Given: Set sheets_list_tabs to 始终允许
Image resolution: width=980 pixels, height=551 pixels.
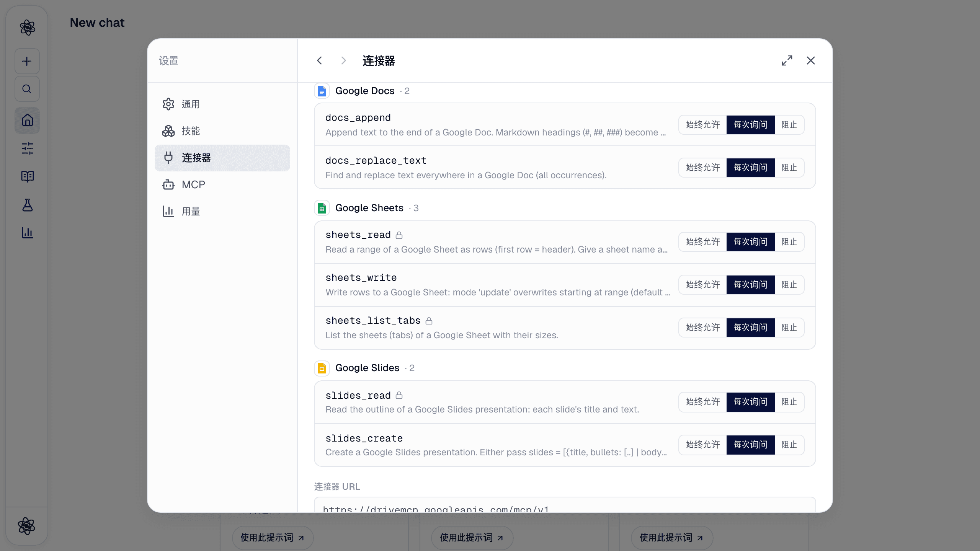Looking at the screenshot, I should 703,328.
